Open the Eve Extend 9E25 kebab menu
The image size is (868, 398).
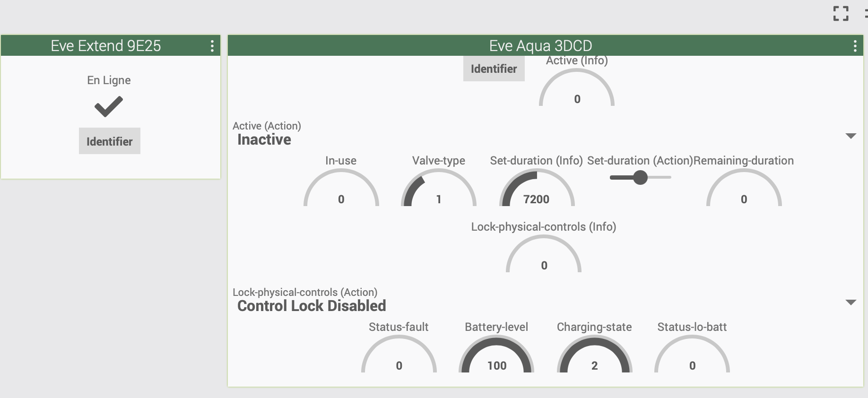pyautogui.click(x=212, y=46)
